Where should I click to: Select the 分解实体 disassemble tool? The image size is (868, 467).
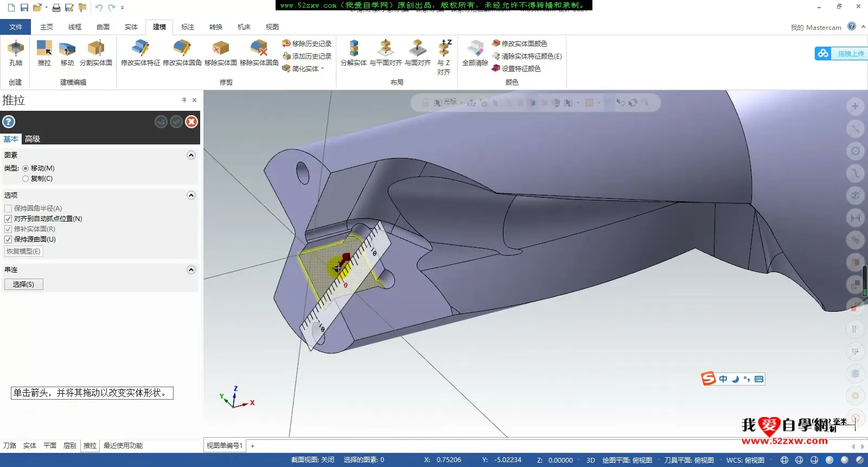point(354,53)
